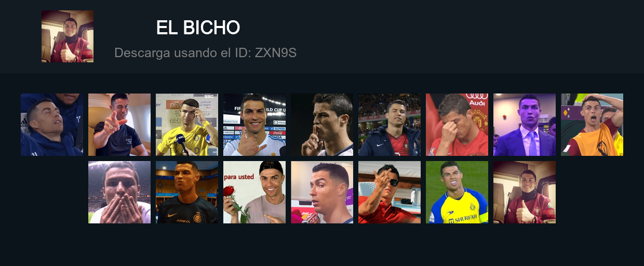
Task: Open the side-glance profile interview sticker
Action: point(322,192)
